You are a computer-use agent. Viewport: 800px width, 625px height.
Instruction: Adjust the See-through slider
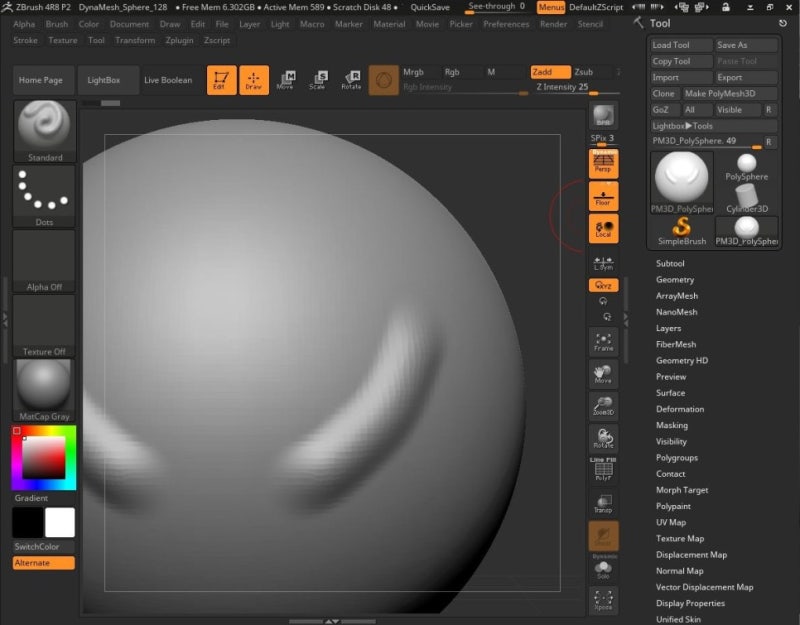click(496, 7)
